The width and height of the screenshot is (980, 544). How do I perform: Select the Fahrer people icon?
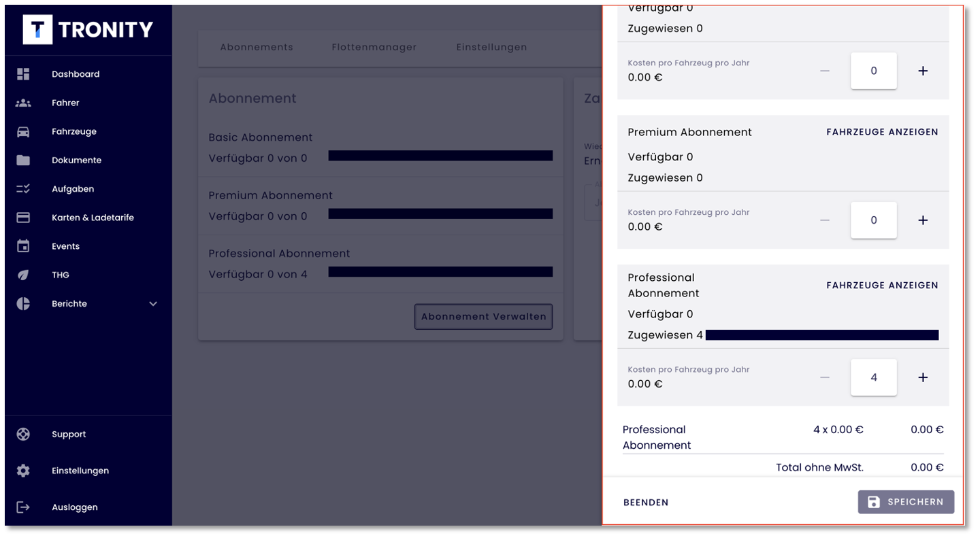coord(23,103)
